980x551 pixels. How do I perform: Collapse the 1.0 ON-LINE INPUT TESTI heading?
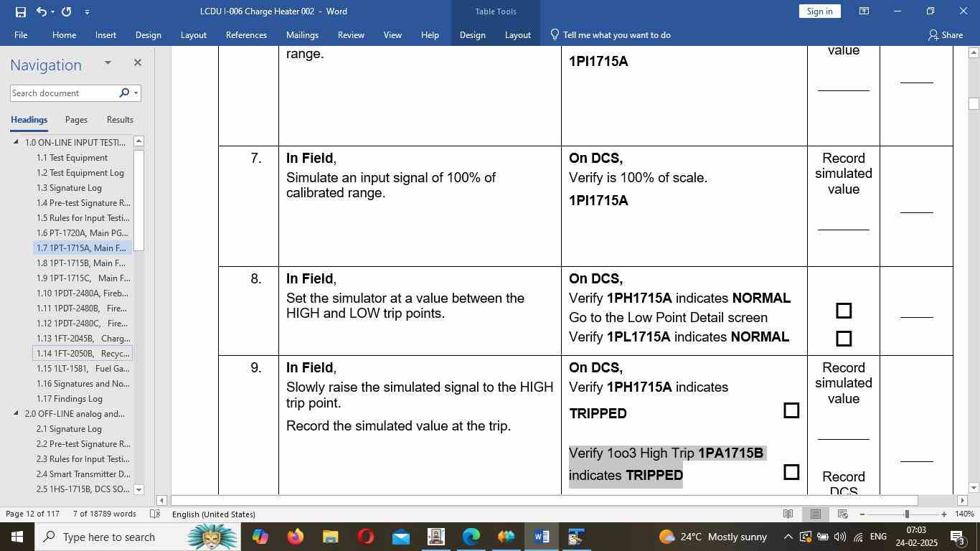coord(17,142)
